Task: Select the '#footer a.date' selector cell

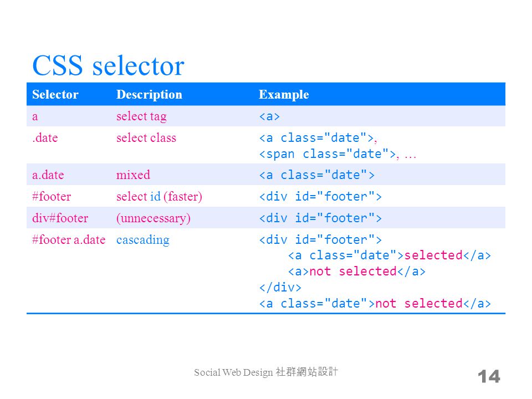Action: (69, 239)
